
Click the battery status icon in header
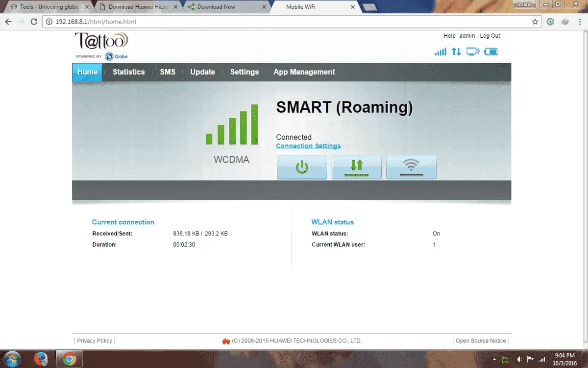pos(491,52)
